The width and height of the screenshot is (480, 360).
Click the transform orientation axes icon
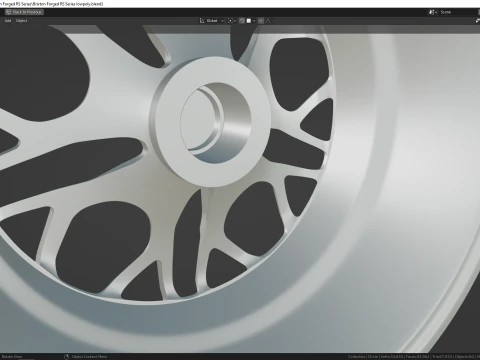[202, 21]
